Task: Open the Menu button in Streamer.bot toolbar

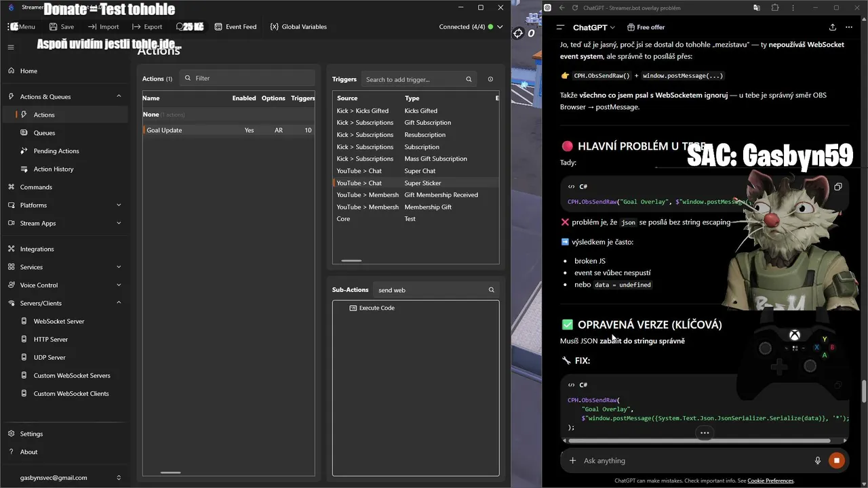Action: coord(22,26)
